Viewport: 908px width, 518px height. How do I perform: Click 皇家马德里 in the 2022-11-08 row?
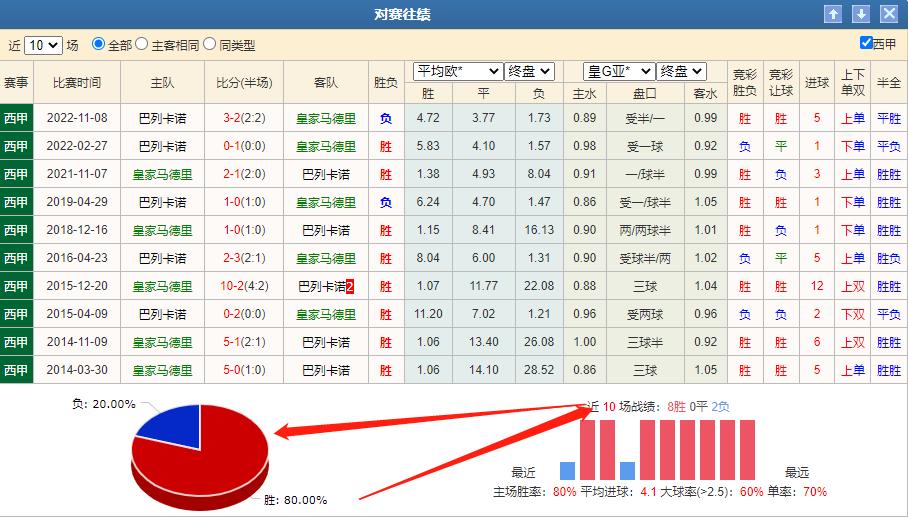(325, 118)
